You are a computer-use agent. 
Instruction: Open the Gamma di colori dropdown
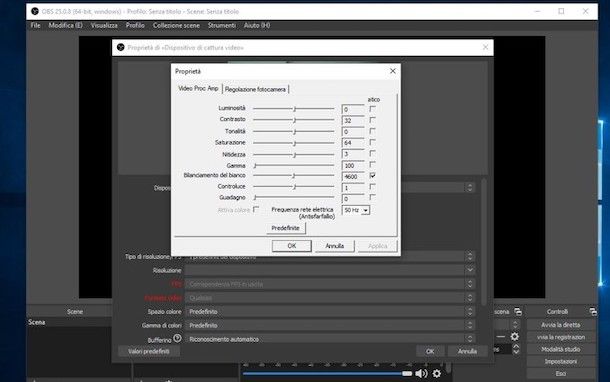coord(470,325)
